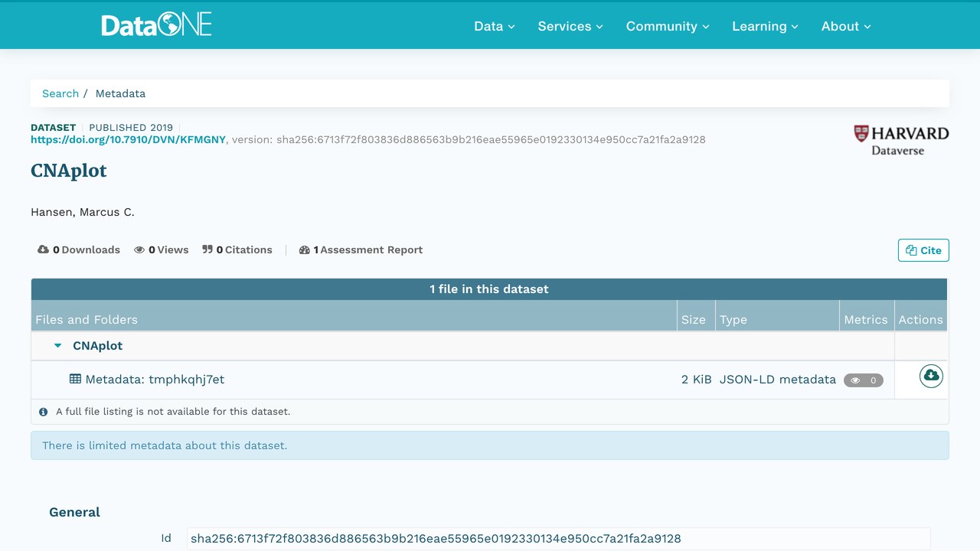Click the Citations quote icon
980x551 pixels.
click(x=207, y=249)
